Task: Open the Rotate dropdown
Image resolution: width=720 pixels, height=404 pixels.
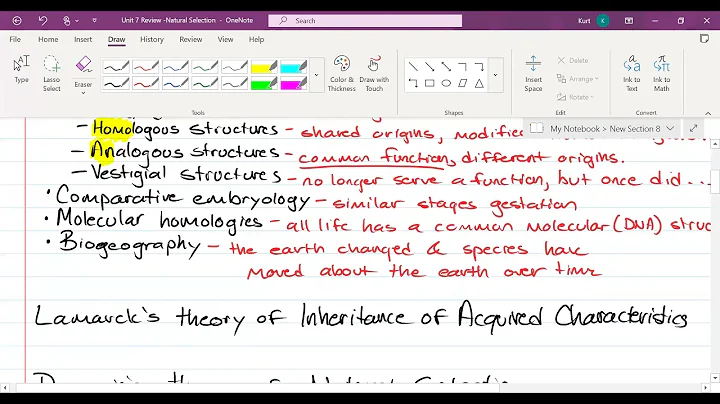Action: [575, 97]
